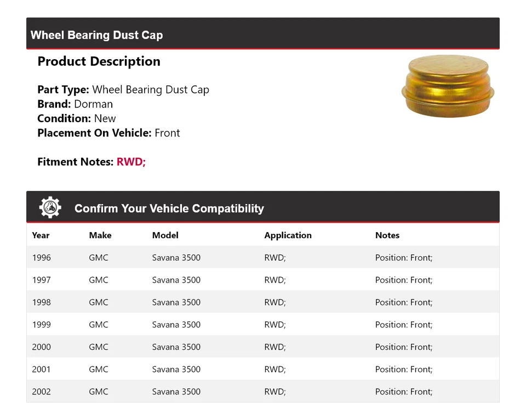Click GMC in the 1999 row
The width and height of the screenshot is (526, 420).
pyautogui.click(x=99, y=325)
